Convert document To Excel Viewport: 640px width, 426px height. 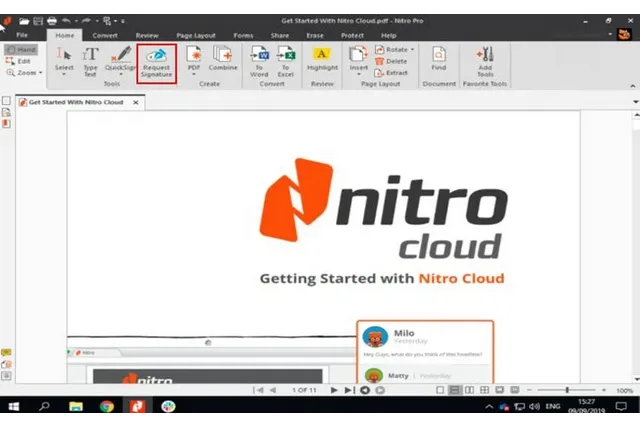pyautogui.click(x=286, y=62)
